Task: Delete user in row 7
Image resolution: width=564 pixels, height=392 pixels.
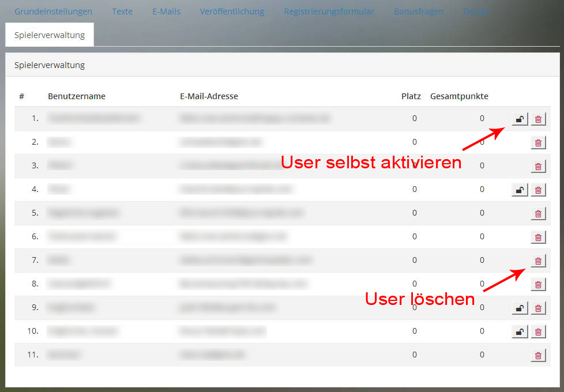Action: (x=538, y=261)
